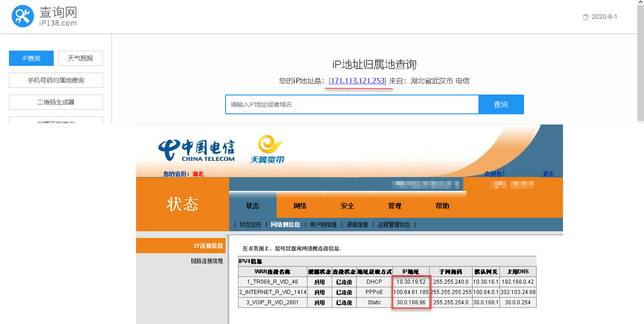The height and width of the screenshot is (324, 644).
Task: Click the 171.113.121.253 IP link
Action: point(358,81)
